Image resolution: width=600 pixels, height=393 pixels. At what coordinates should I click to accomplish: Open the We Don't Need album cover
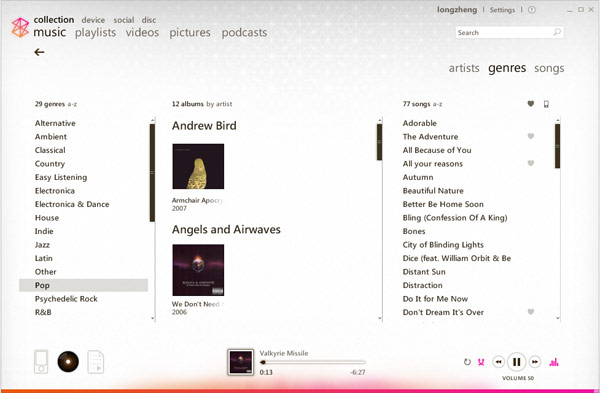[198, 270]
